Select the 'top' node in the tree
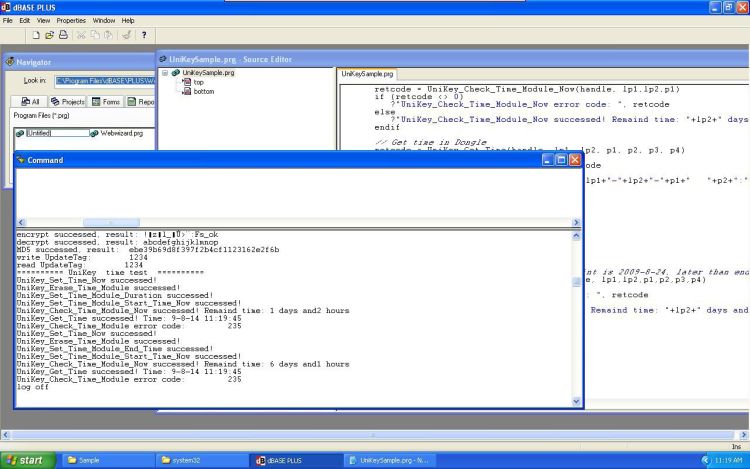 click(x=199, y=82)
